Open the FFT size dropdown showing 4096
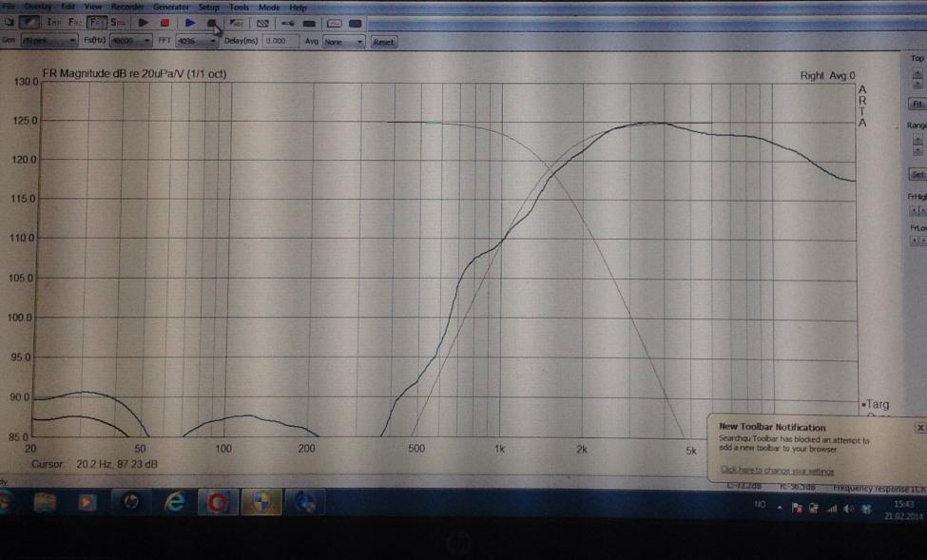The image size is (927, 560). coord(196,41)
